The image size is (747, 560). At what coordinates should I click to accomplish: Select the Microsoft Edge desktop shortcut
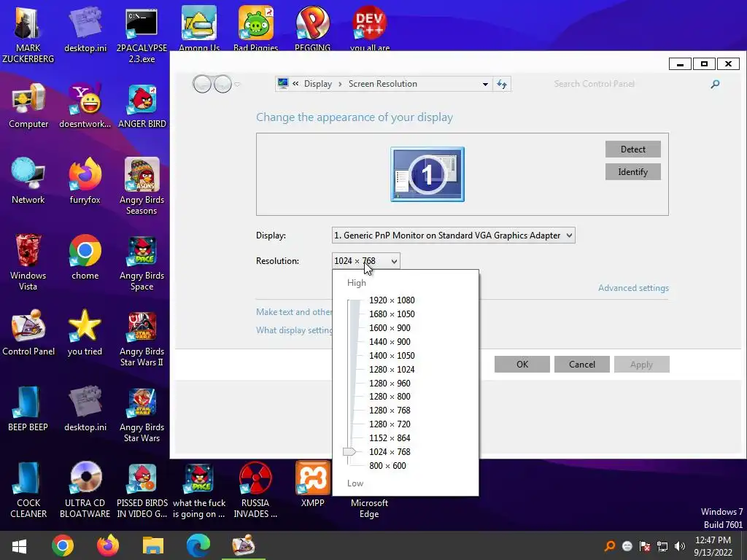click(369, 507)
